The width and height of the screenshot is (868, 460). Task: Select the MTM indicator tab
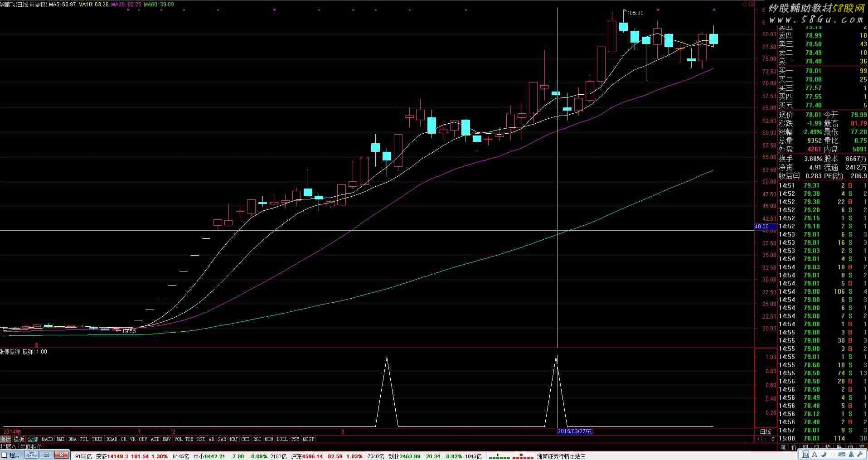pyautogui.click(x=269, y=439)
